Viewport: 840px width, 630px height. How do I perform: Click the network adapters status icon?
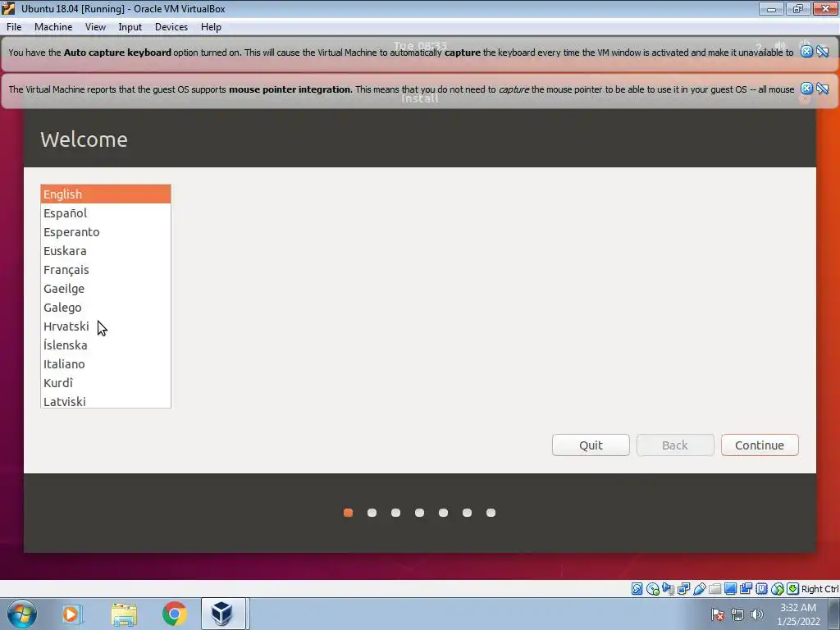tap(683, 589)
